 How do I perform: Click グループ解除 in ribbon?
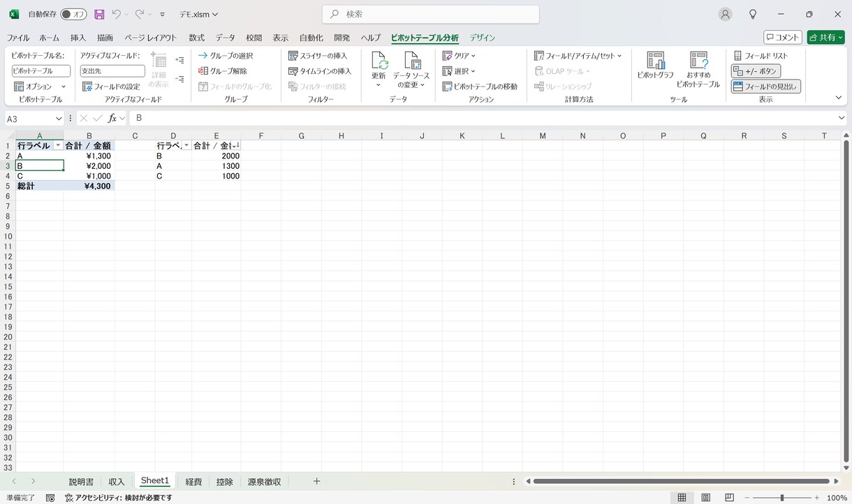click(223, 71)
